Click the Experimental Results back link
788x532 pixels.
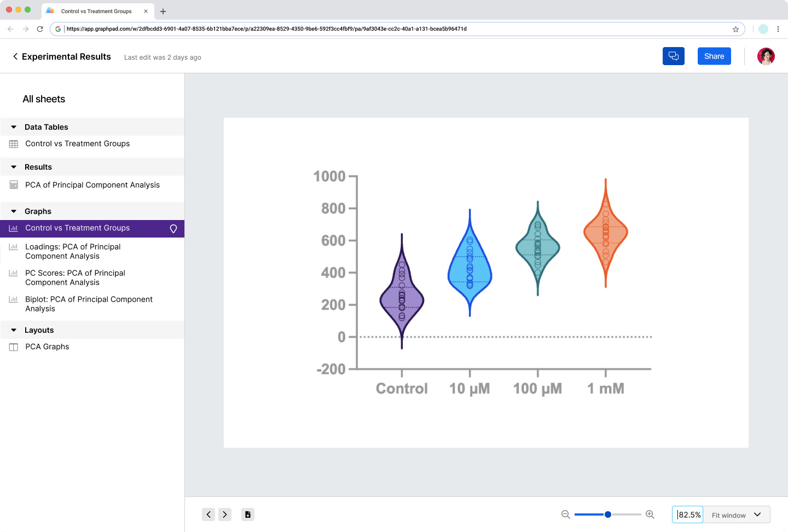pos(61,56)
